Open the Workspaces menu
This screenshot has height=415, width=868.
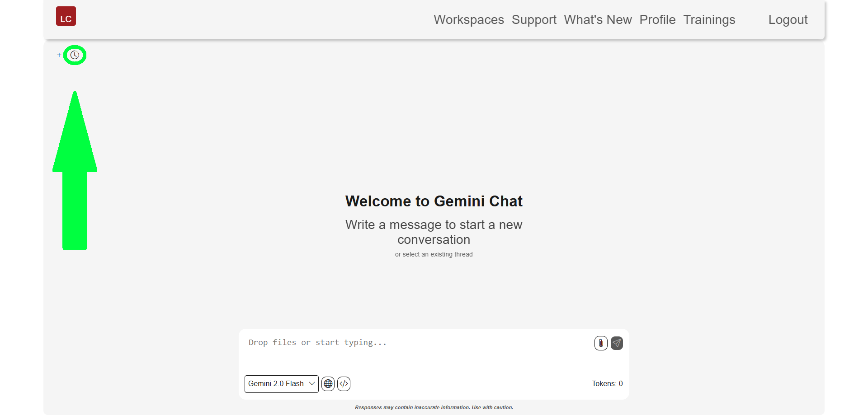coord(469,20)
